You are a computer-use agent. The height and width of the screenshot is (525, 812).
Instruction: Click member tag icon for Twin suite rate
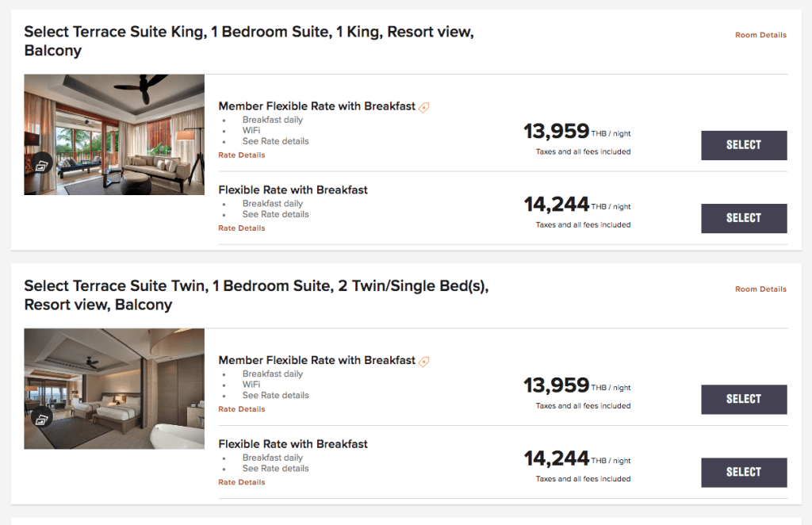pyautogui.click(x=424, y=361)
